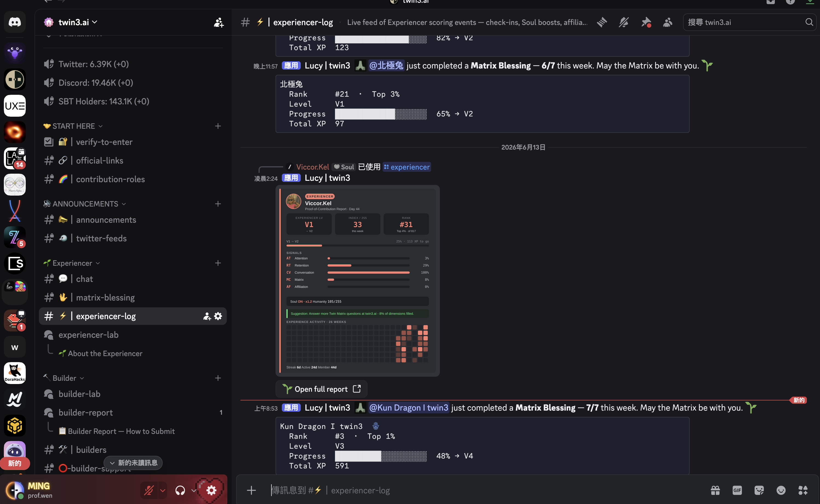Focus the experiencer-log message input field

(x=486, y=490)
